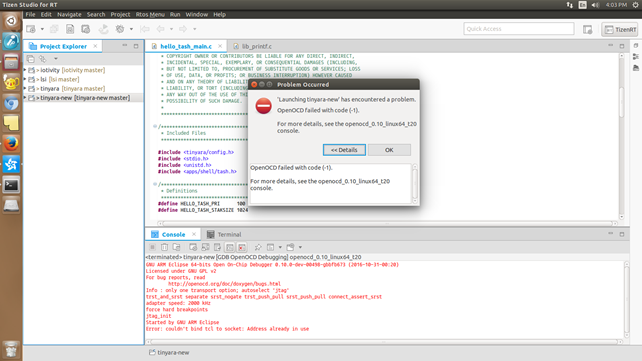Image resolution: width=642 pixels, height=361 pixels.
Task: Click the Back navigation arrow in toolbar
Action: 160,29
